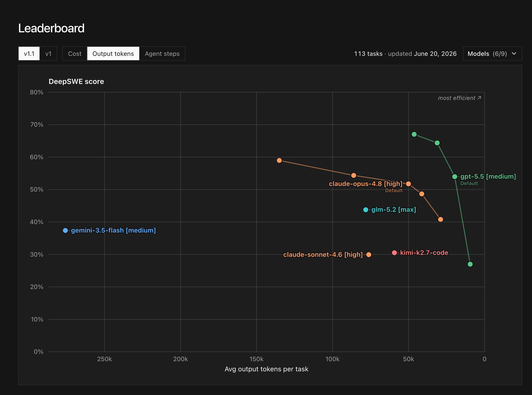The width and height of the screenshot is (532, 395).
Task: Click the claude-sonnet-4.6 [high] orange dot
Action: coord(369,255)
